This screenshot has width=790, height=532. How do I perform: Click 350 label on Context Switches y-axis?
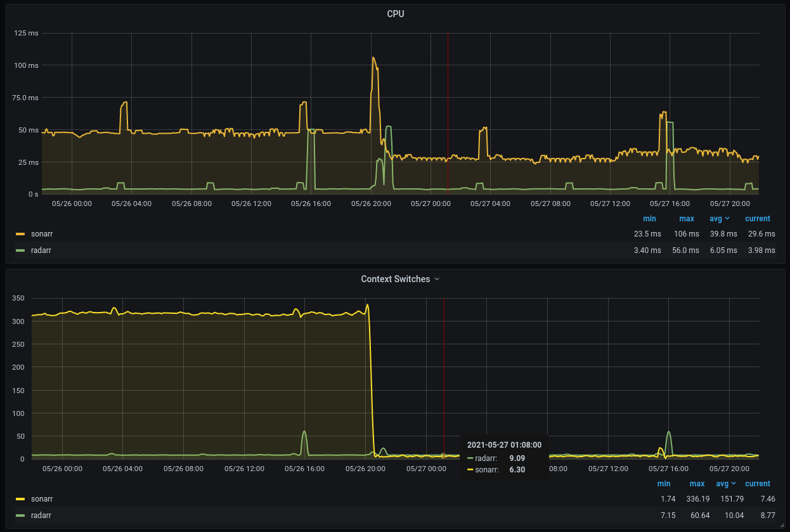pos(18,298)
